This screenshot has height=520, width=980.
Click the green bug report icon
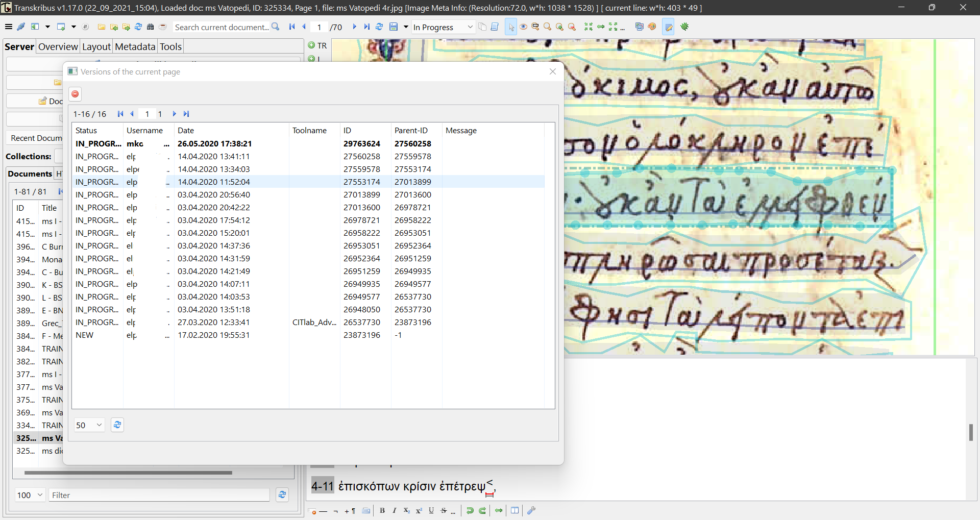coord(685,27)
